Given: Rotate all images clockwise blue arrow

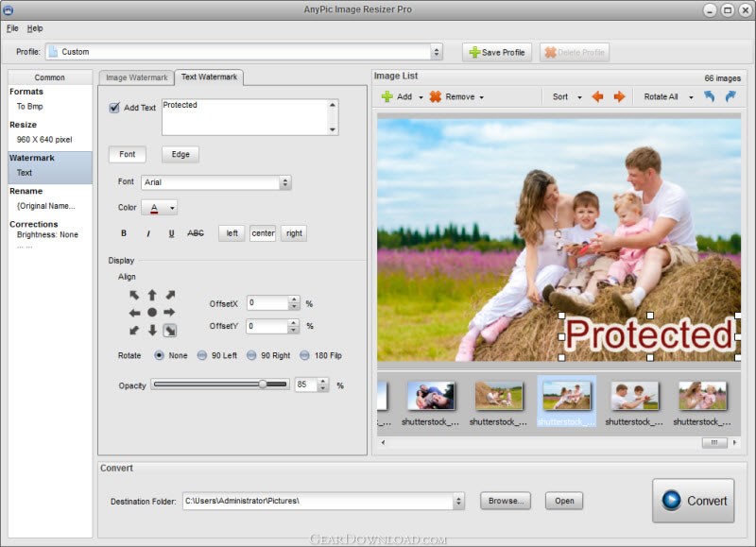Looking at the screenshot, I should [730, 96].
